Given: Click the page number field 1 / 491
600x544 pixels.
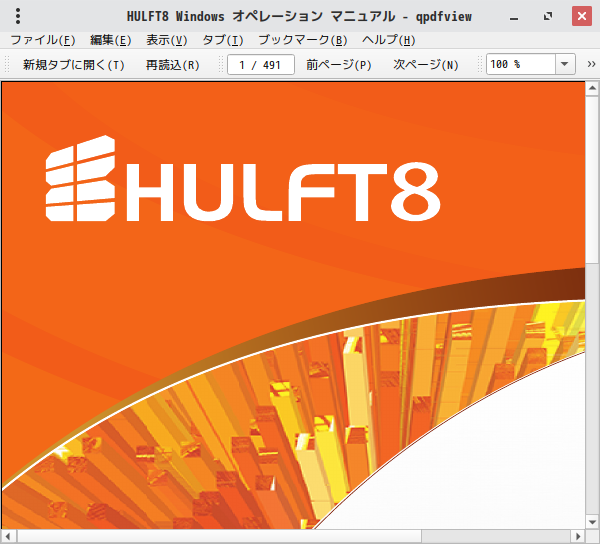Looking at the screenshot, I should point(261,65).
